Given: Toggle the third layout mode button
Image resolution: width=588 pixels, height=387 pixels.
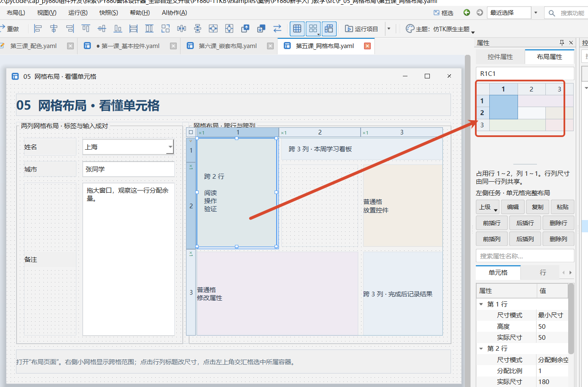Looking at the screenshot, I should tap(329, 29).
